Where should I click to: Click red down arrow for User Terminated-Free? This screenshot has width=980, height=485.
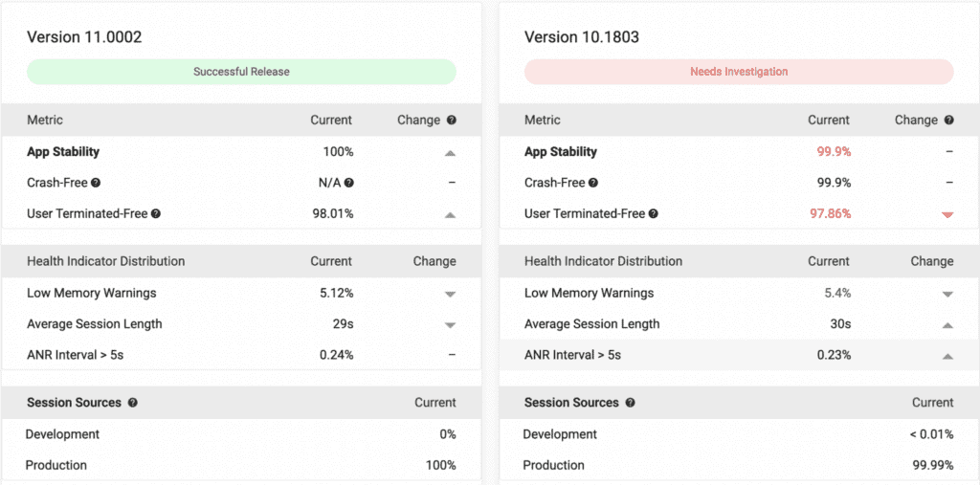tap(947, 214)
